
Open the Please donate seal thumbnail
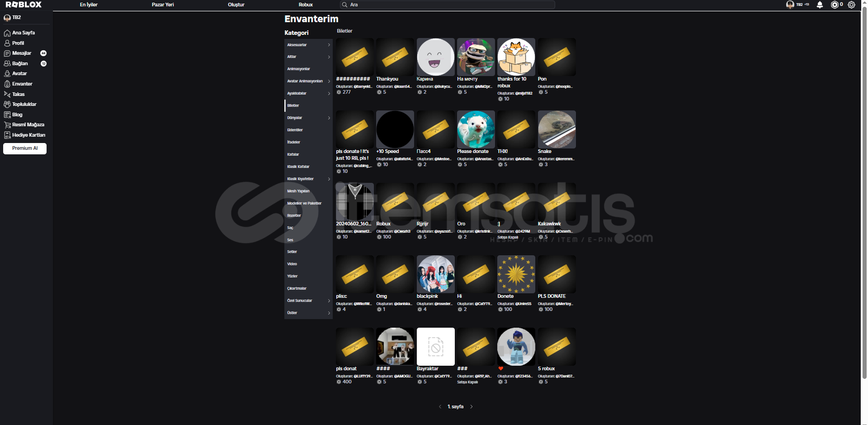(476, 129)
